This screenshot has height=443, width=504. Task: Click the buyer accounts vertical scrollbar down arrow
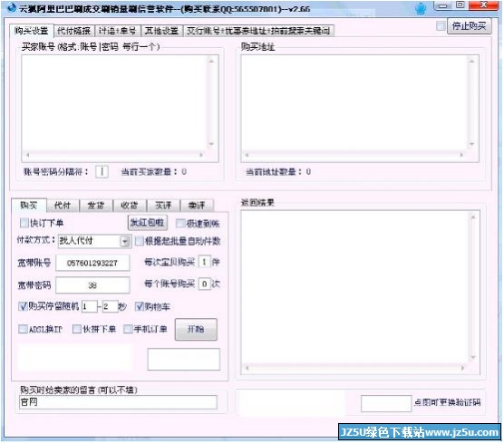coord(211,144)
